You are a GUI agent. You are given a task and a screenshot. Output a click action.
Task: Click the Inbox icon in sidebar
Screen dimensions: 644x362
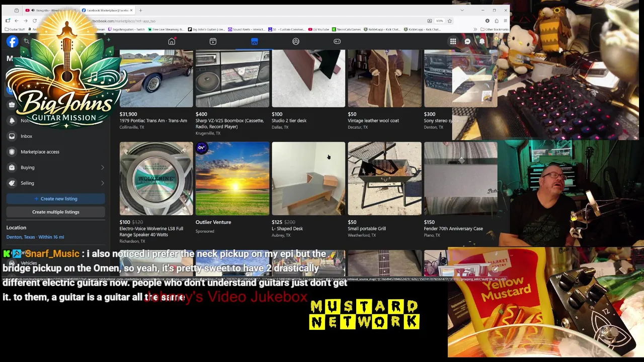pyautogui.click(x=12, y=136)
